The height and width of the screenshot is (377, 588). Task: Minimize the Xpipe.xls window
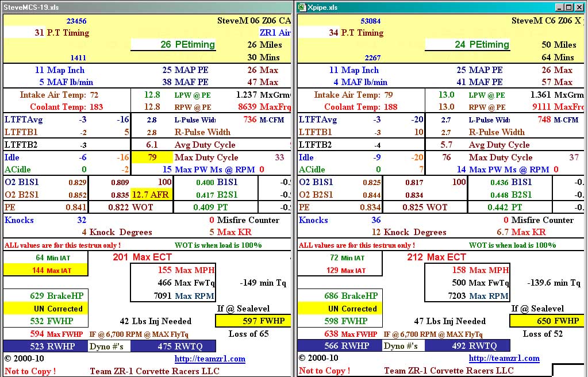(559, 7)
